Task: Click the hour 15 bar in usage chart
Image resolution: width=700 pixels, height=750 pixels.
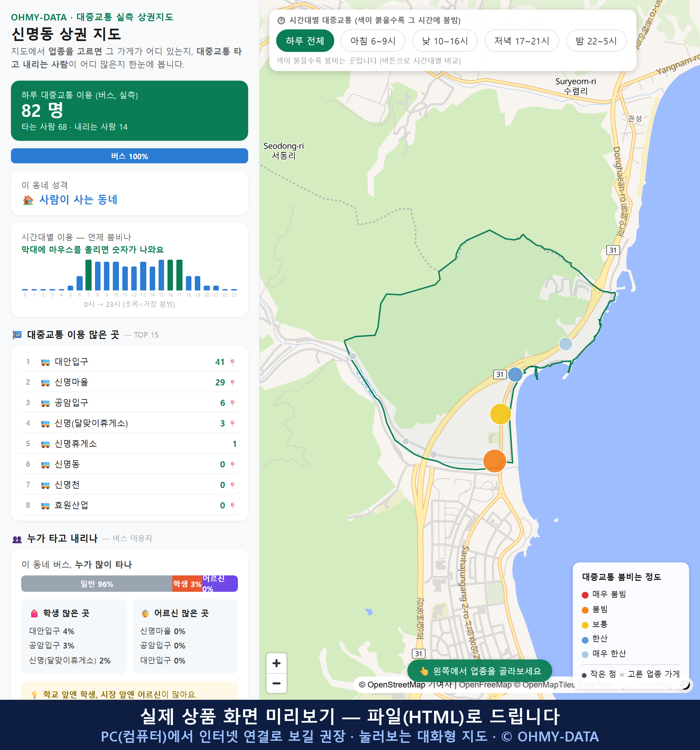Action: click(161, 275)
